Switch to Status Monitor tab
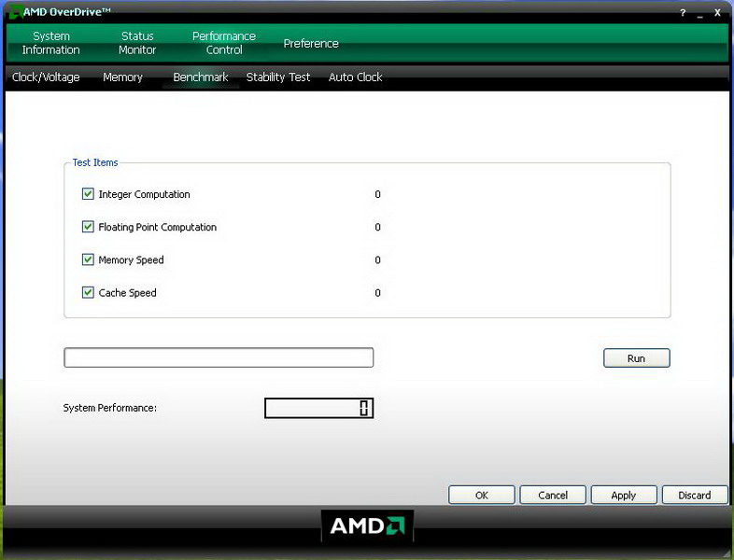The image size is (734, 560). [137, 43]
